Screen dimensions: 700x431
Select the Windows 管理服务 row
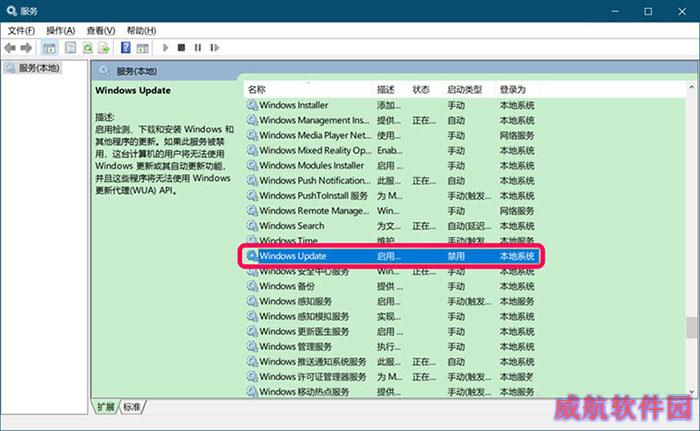pos(391,346)
